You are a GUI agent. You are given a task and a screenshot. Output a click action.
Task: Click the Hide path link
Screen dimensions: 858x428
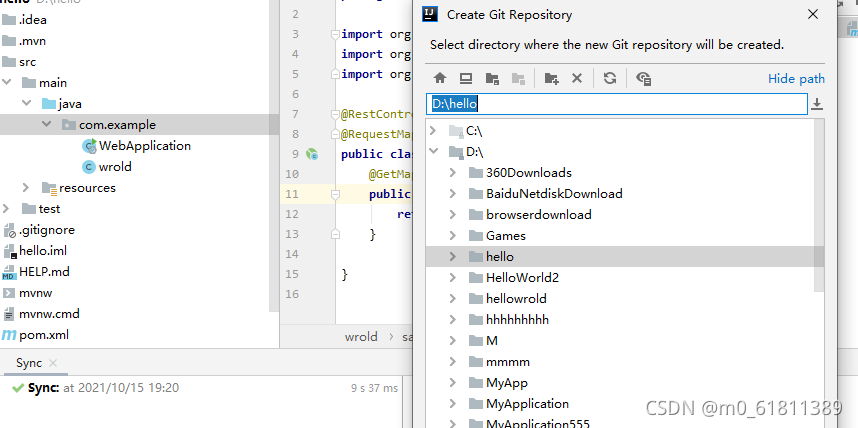tap(796, 78)
